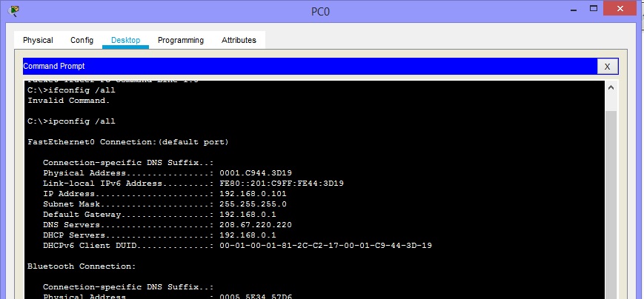Go to the Programming tab
The height and width of the screenshot is (299, 644).
[180, 40]
